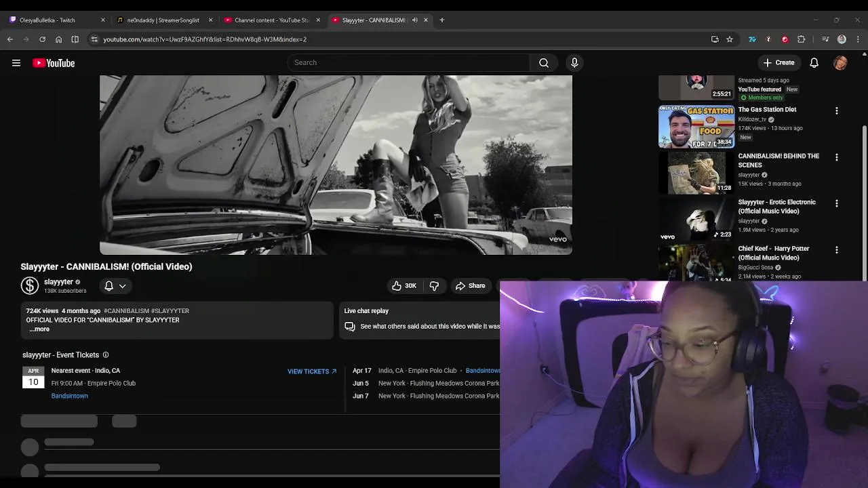Toggle the browser side panel icon

click(x=75, y=39)
